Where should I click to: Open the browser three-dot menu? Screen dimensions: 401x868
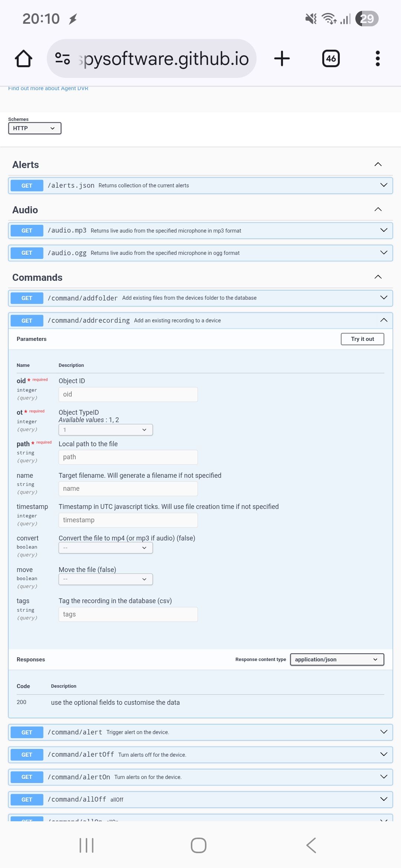click(378, 59)
